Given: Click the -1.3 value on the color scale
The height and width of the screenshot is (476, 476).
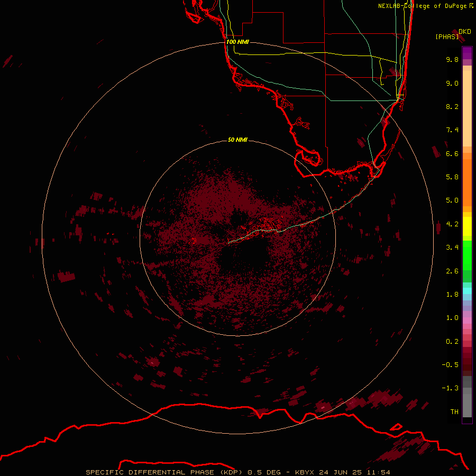Looking at the screenshot, I should click(450, 388).
